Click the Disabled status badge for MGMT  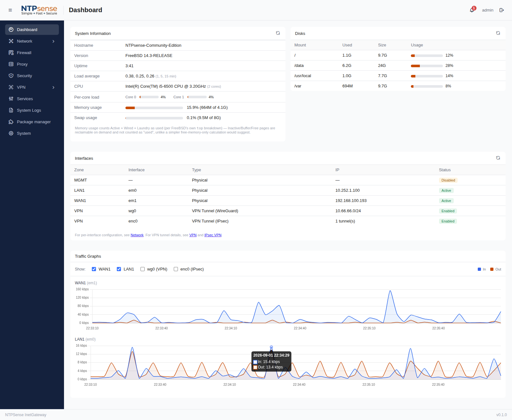[448, 180]
